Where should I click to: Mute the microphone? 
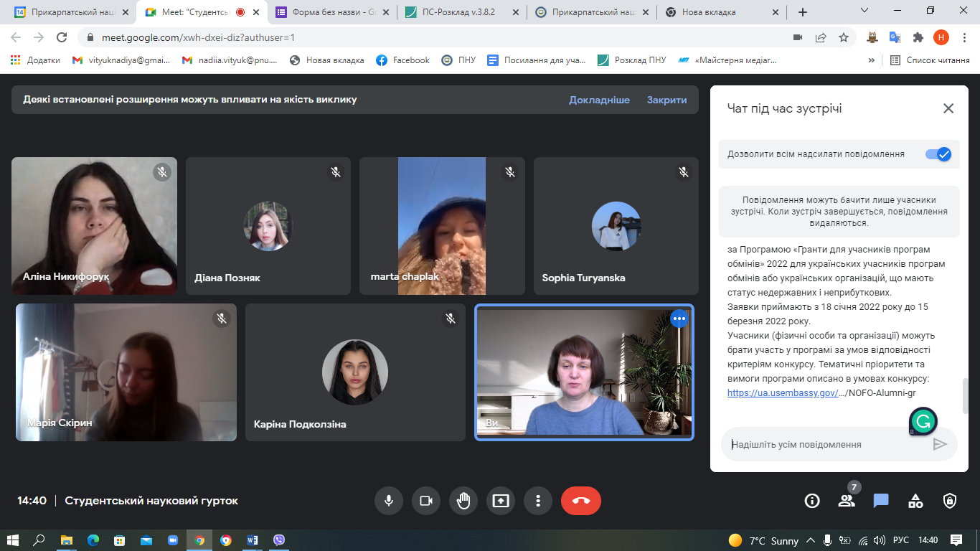click(x=389, y=501)
